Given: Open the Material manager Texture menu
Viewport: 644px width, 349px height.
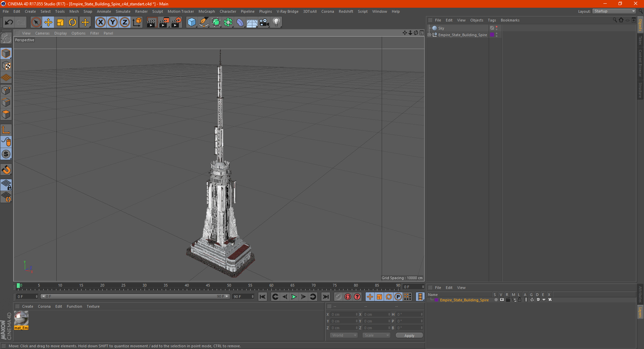Looking at the screenshot, I should (x=93, y=306).
